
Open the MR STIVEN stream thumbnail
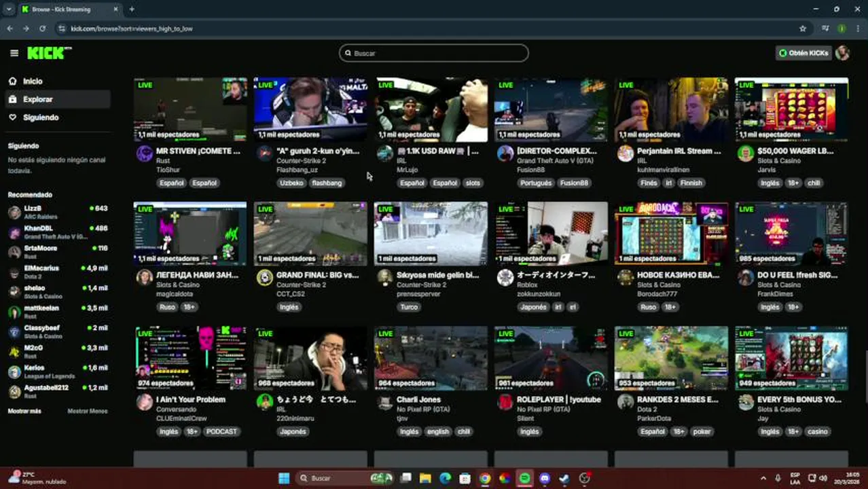[190, 109]
